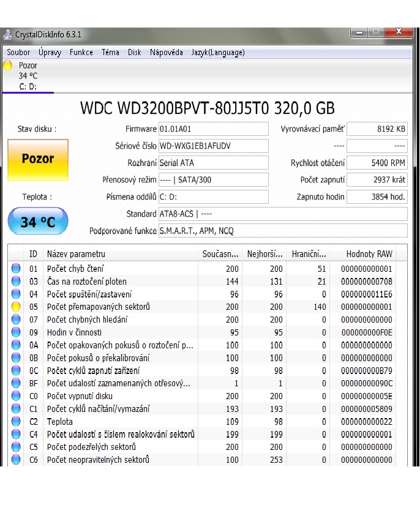
Task: Click the Standard field ATA8-ACS
Action: 283,214
